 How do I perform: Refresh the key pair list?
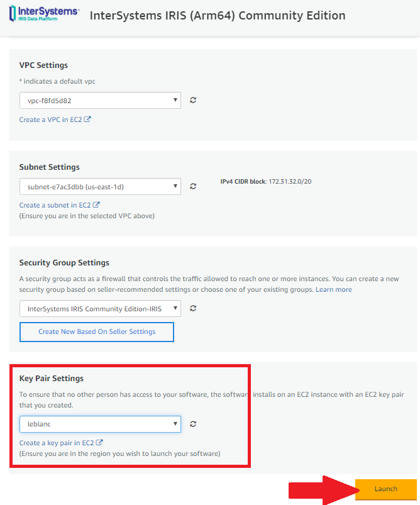193,424
